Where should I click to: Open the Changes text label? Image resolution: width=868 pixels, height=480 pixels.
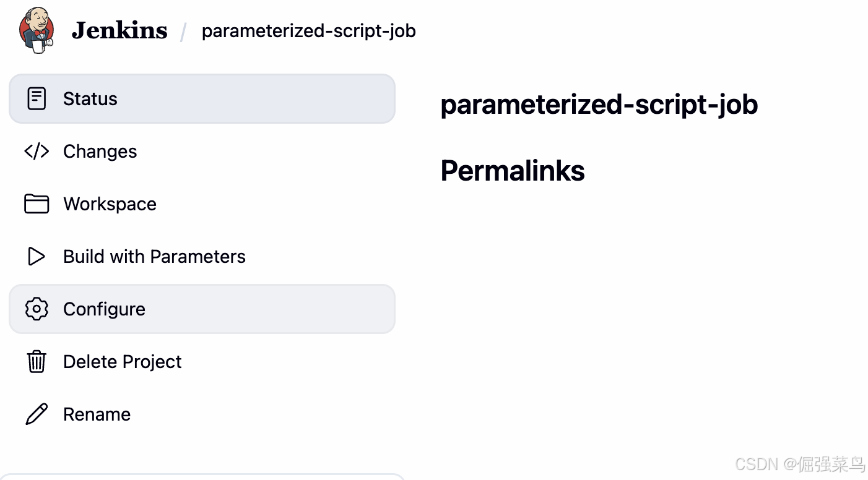pos(100,152)
